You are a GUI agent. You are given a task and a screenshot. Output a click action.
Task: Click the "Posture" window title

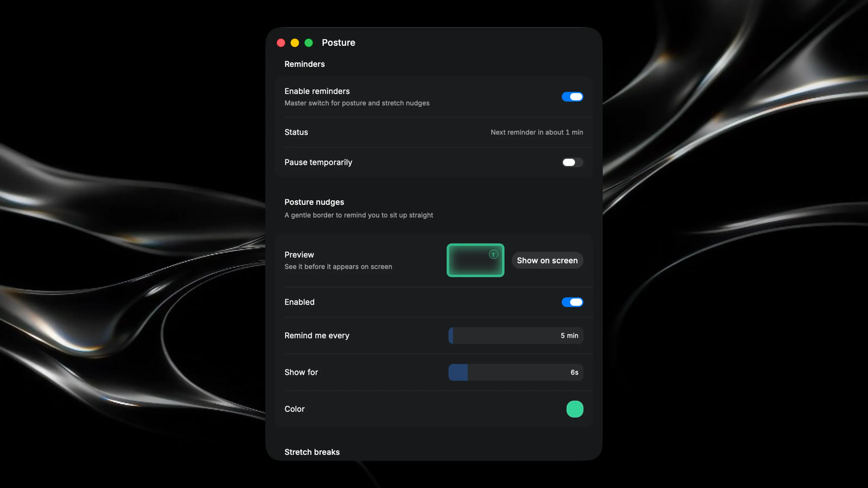click(x=338, y=43)
